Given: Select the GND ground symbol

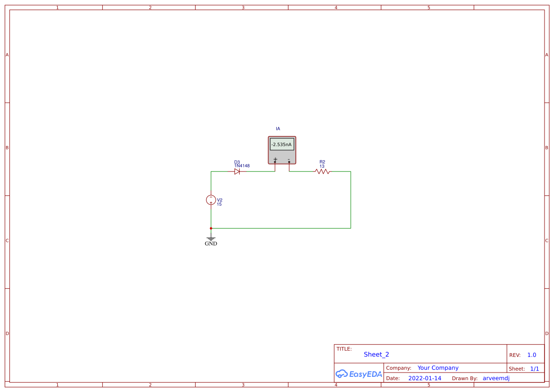Looking at the screenshot, I should 211,240.
